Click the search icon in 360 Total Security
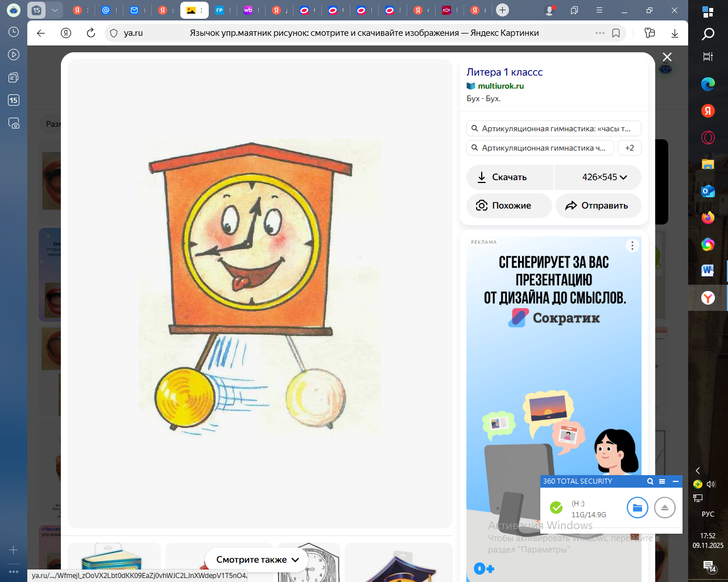The width and height of the screenshot is (728, 582). (x=650, y=481)
